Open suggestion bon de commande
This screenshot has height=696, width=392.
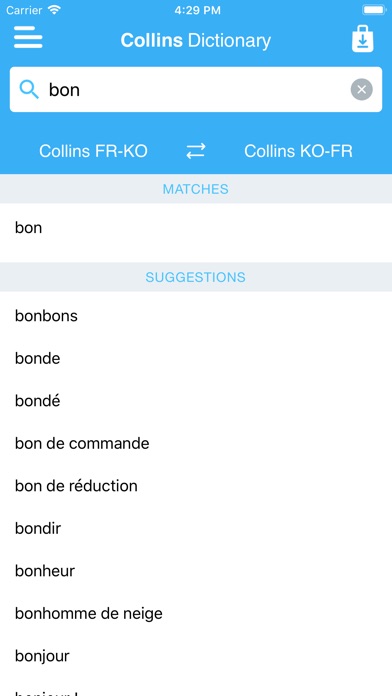(x=196, y=443)
